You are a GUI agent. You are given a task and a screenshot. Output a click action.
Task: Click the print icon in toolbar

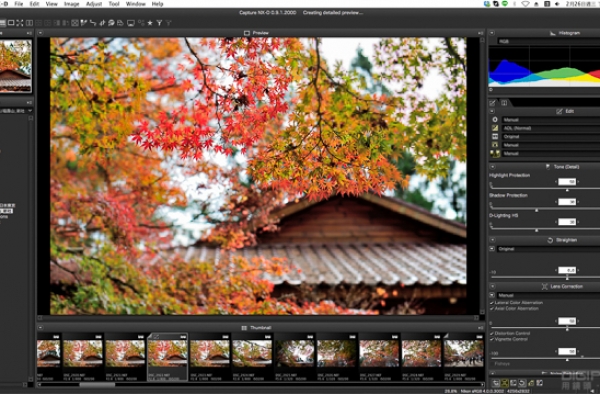[x=120, y=23]
